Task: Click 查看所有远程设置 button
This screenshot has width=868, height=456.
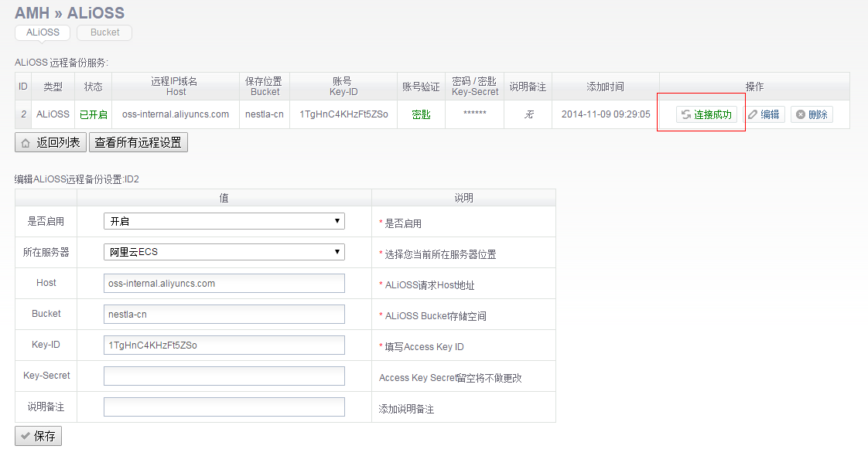Action: point(138,143)
